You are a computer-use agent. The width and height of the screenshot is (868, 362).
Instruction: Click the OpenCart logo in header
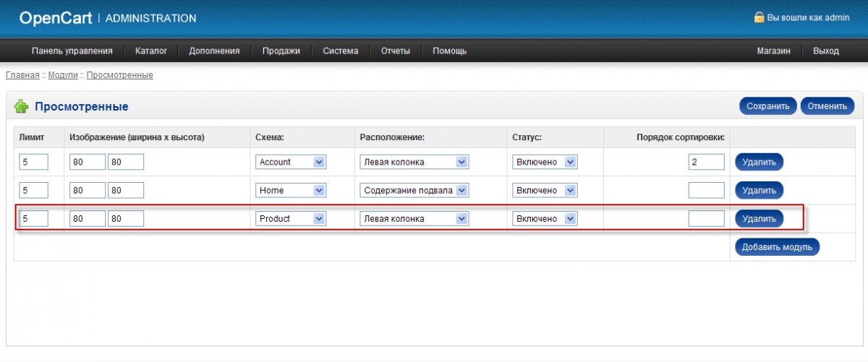click(x=55, y=18)
